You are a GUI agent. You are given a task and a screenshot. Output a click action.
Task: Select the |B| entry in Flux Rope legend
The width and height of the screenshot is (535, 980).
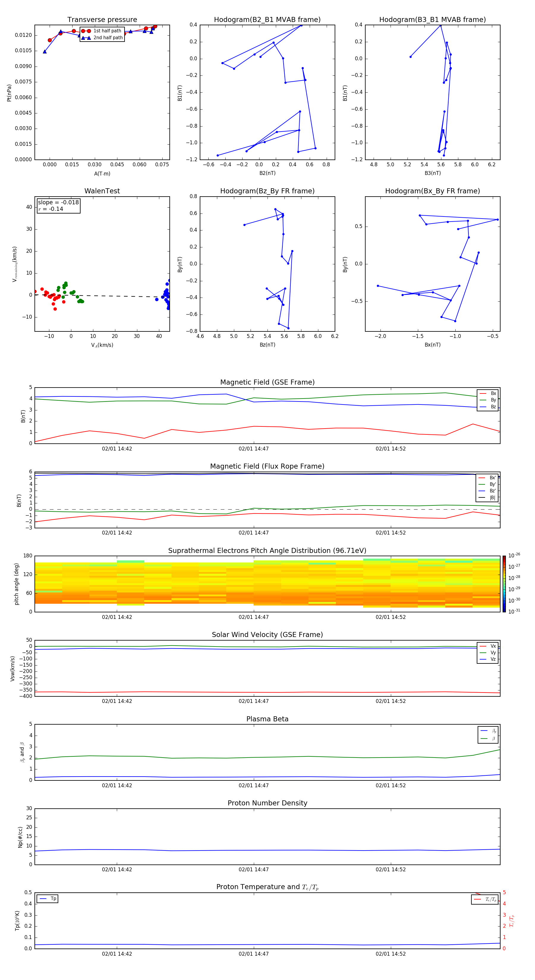pos(487,498)
